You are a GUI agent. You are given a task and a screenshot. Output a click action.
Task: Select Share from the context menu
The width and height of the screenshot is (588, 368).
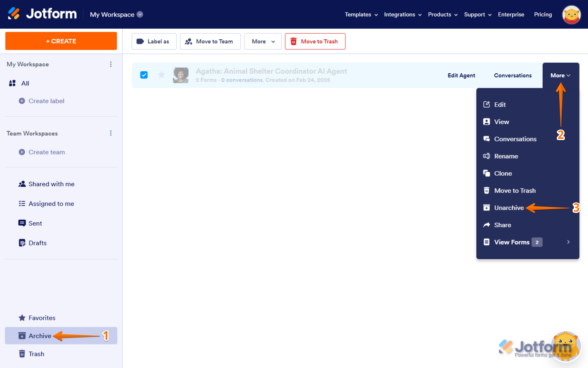(x=528, y=225)
